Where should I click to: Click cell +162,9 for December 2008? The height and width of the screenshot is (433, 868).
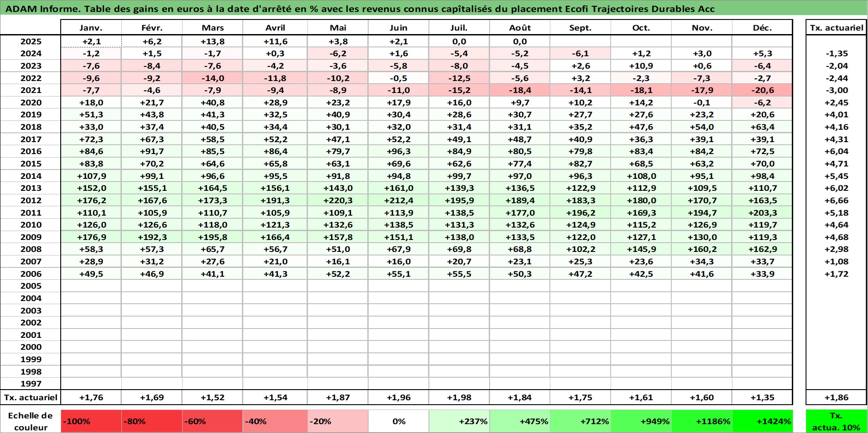pyautogui.click(x=762, y=249)
